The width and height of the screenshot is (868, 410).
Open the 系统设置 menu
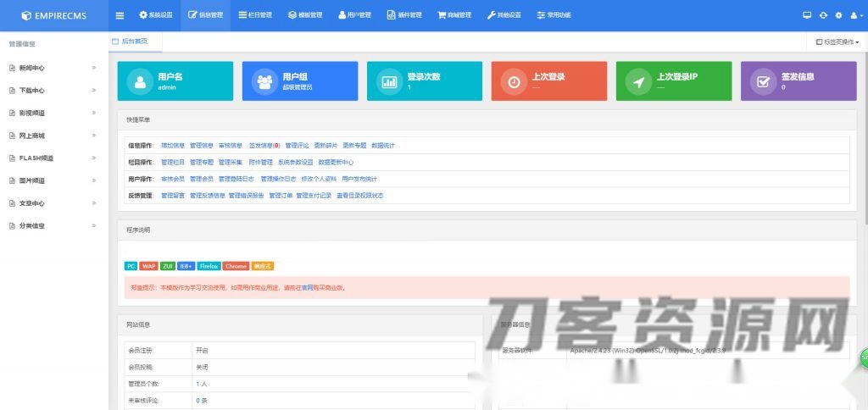156,15
